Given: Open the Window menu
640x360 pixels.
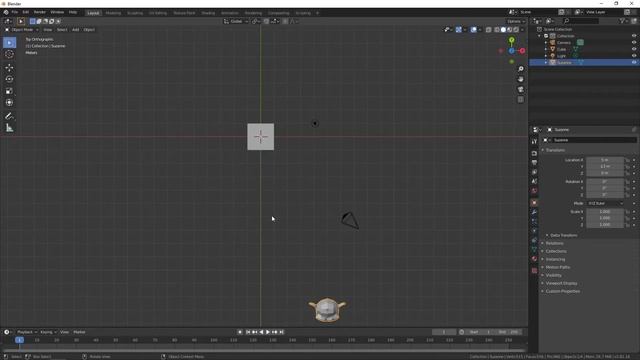Looking at the screenshot, I should pyautogui.click(x=57, y=12).
